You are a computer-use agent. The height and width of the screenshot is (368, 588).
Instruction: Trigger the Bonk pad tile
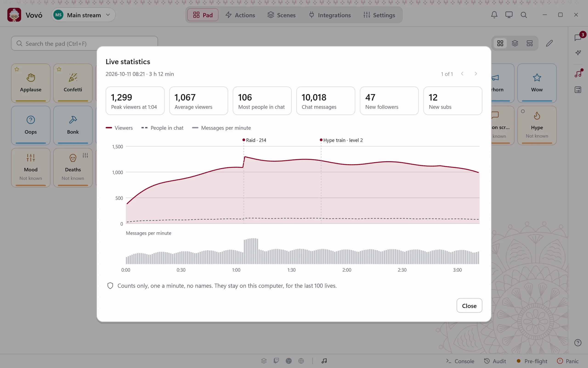(x=73, y=125)
